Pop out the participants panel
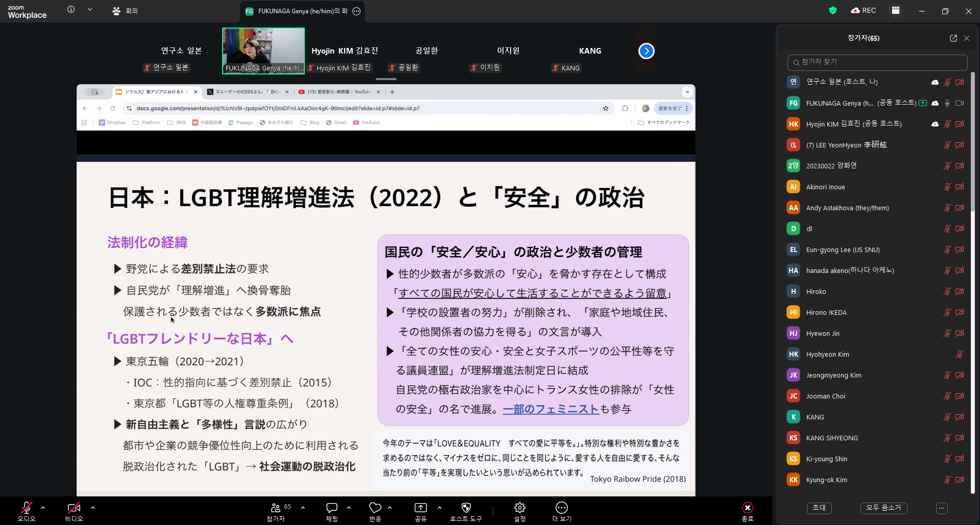 953,38
